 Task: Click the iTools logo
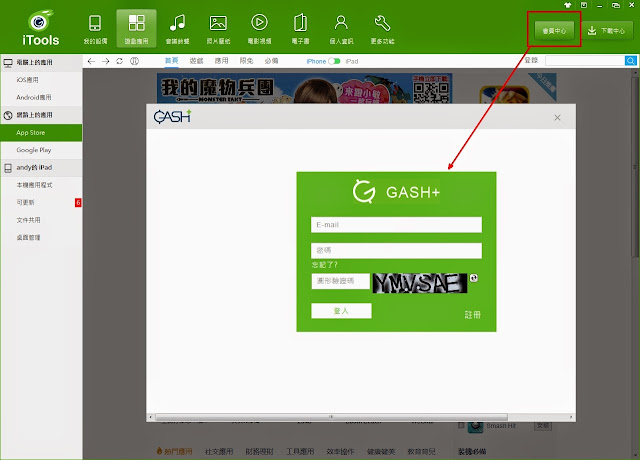40,28
